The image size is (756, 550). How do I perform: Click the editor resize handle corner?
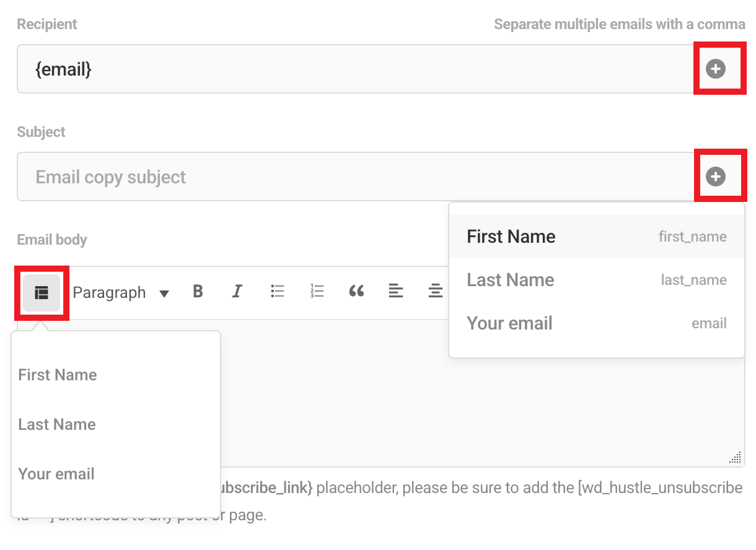click(x=736, y=458)
